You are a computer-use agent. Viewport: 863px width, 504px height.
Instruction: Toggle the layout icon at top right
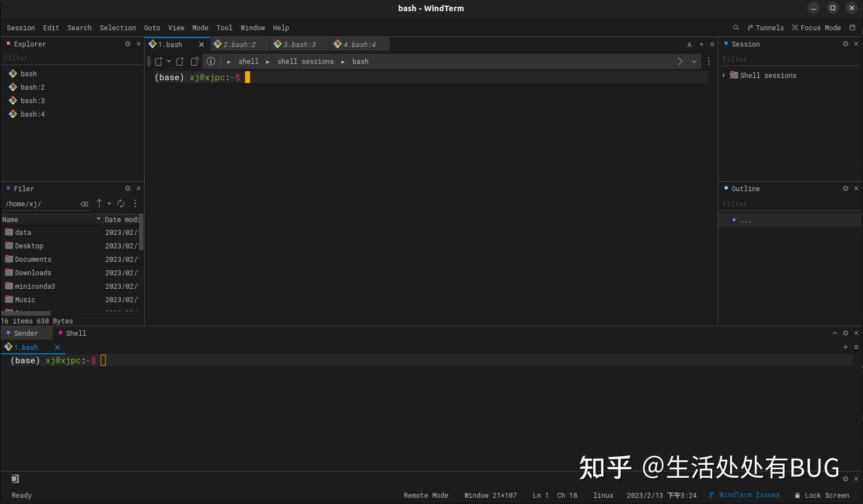(x=852, y=27)
